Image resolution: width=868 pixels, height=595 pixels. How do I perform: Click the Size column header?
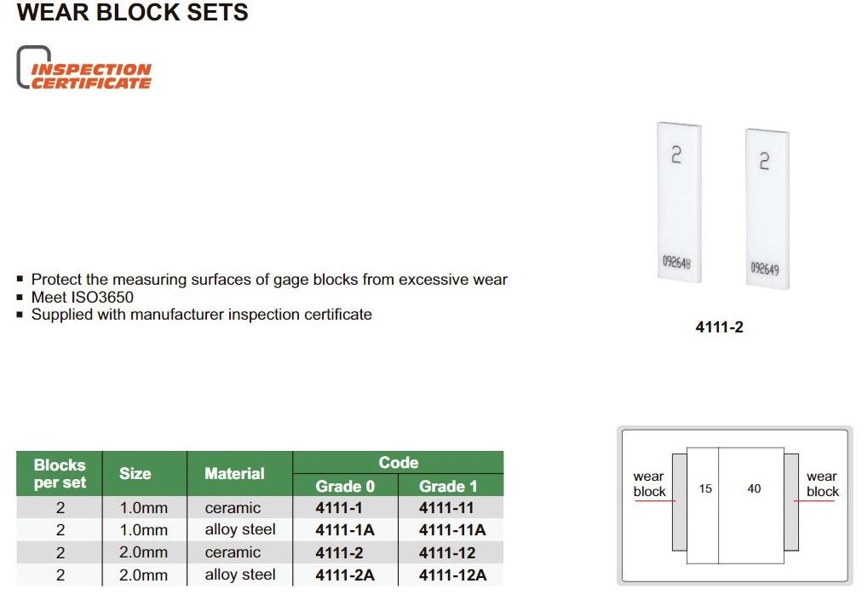[x=135, y=474]
